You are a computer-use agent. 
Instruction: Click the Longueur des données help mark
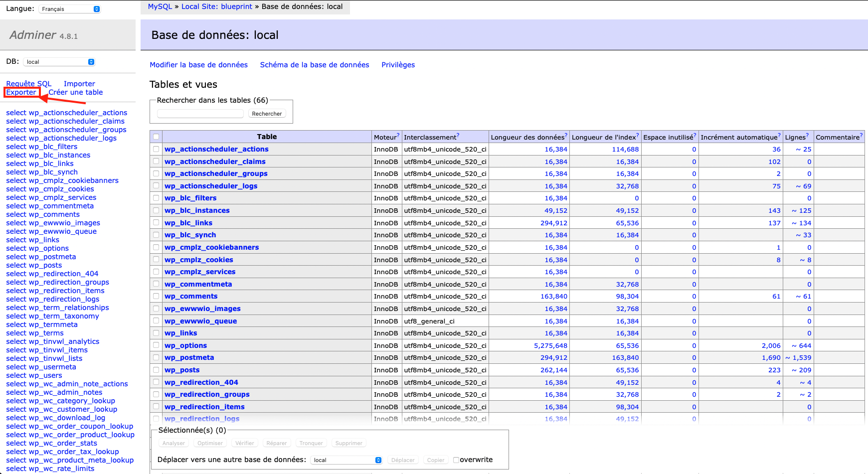(x=566, y=135)
